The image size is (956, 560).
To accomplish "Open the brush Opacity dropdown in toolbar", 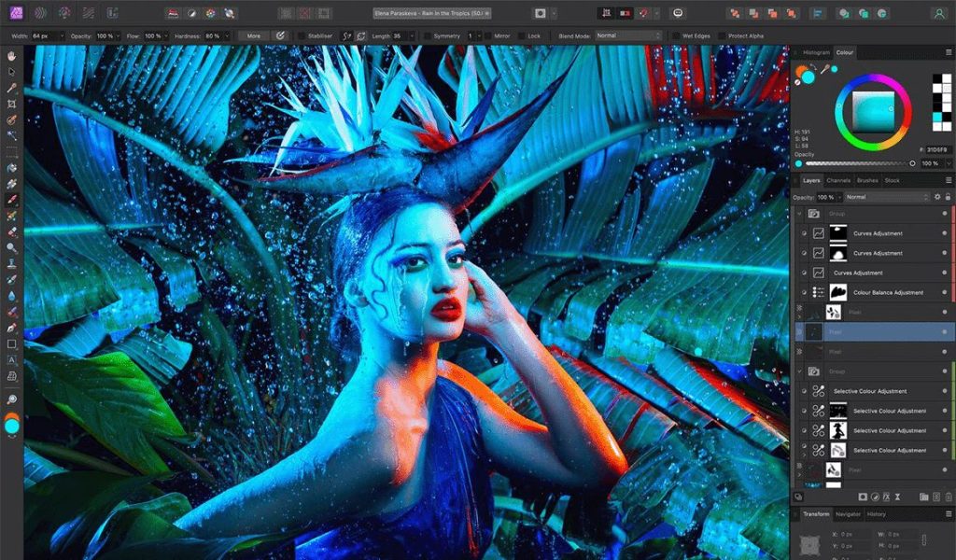I will (118, 36).
